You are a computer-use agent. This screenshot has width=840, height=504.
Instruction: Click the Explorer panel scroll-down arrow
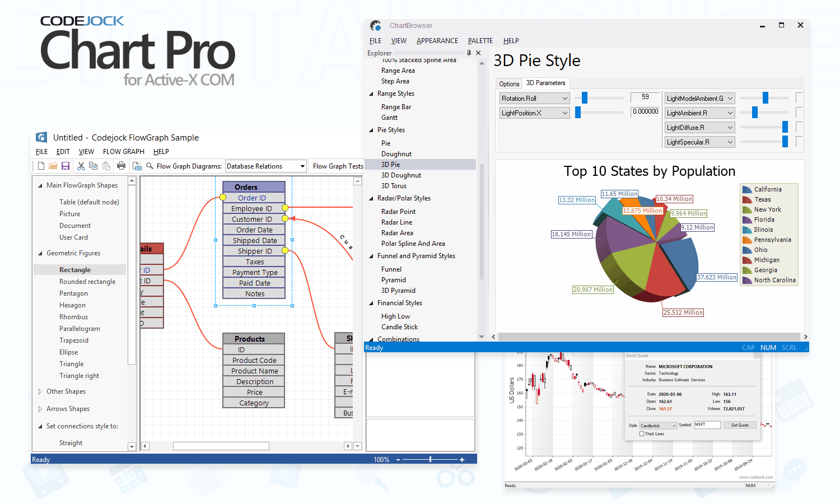pos(482,337)
